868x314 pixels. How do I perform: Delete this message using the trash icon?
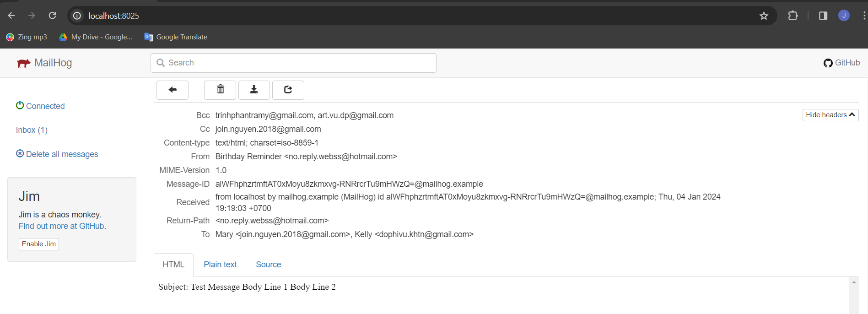point(220,90)
